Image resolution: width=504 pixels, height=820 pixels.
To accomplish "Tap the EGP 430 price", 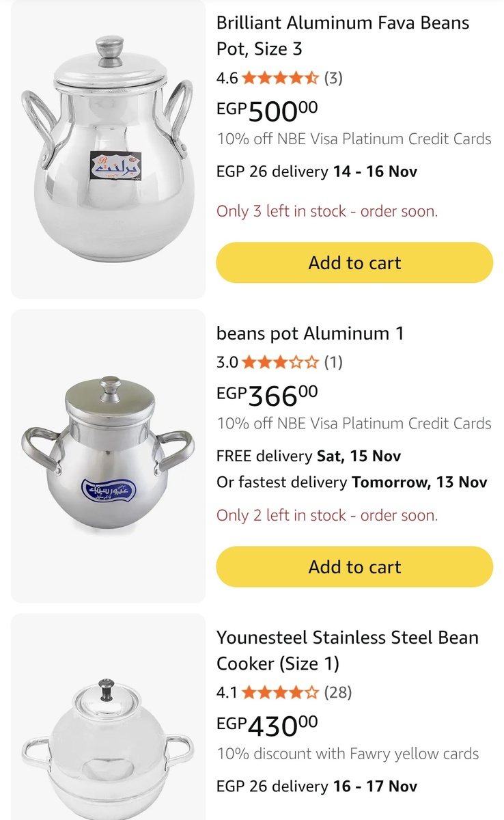I will click(267, 725).
